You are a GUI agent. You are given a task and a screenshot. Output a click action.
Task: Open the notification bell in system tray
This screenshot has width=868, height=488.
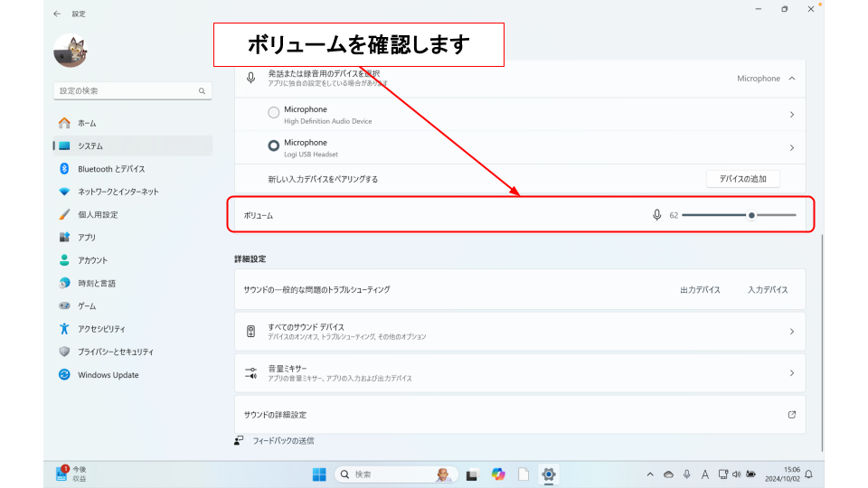click(x=809, y=474)
